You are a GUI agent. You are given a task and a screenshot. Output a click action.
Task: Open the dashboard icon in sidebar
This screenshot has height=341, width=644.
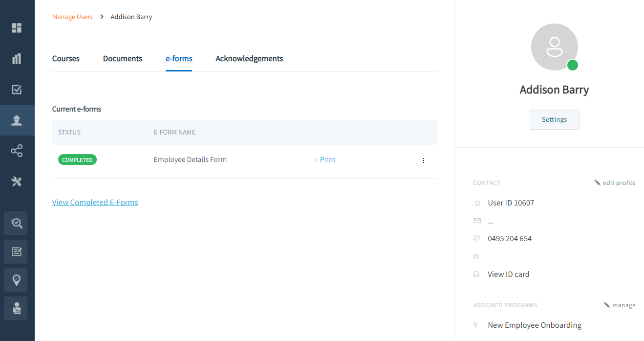(x=17, y=28)
